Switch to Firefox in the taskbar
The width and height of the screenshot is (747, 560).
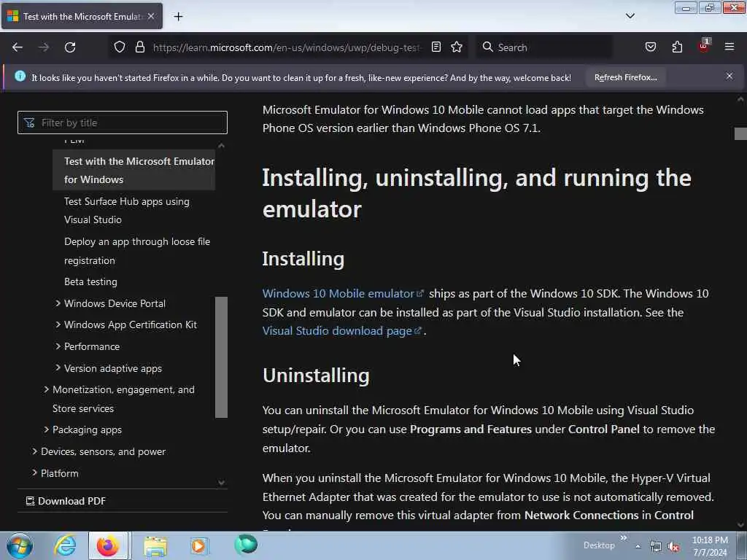[108, 545]
